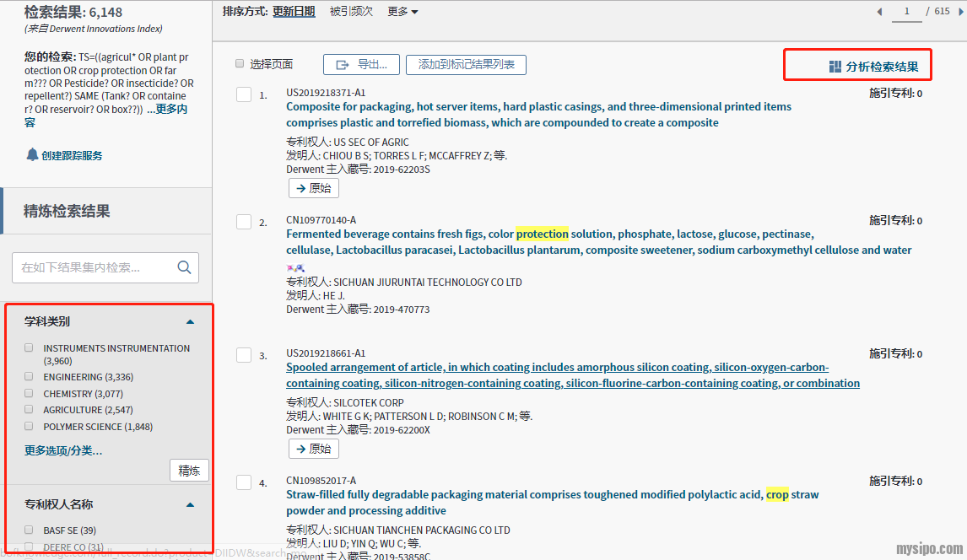Check INSTRUMENTS INSTRUMENTATION category filter
Image resolution: width=967 pixels, height=560 pixels.
coord(29,347)
